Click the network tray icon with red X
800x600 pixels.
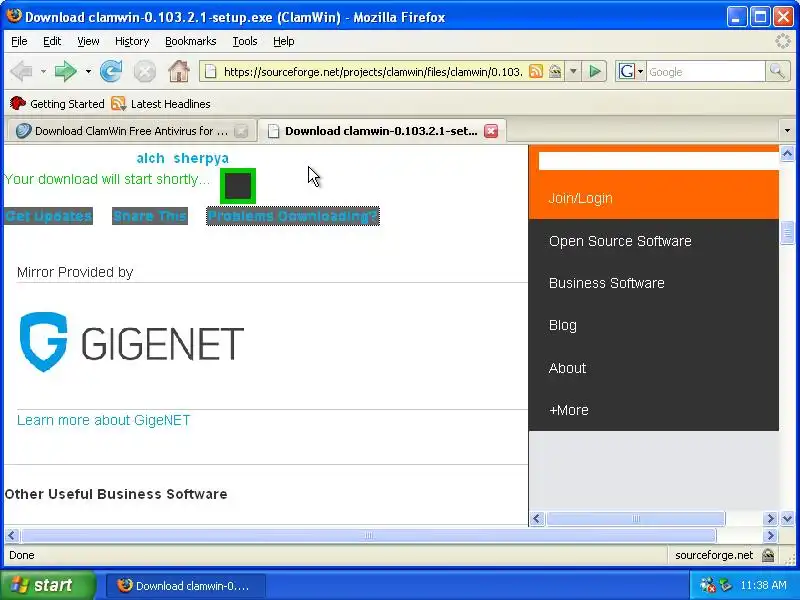coord(707,585)
